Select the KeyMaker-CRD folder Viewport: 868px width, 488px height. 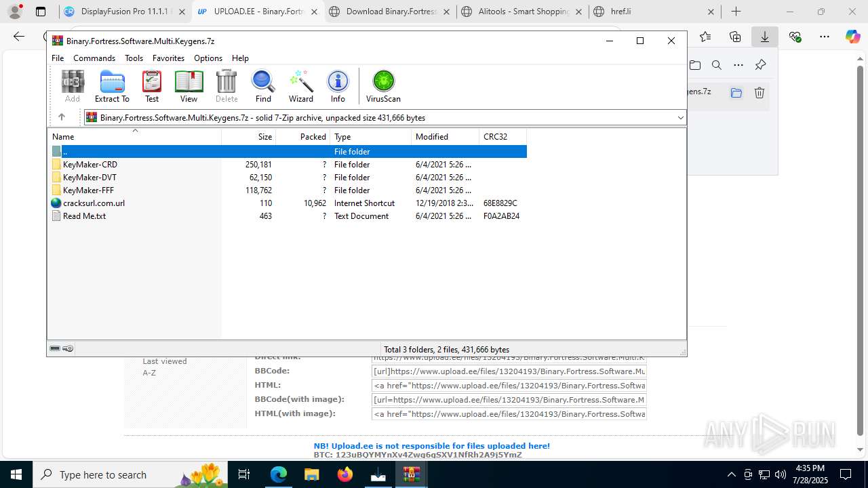[90, 165]
